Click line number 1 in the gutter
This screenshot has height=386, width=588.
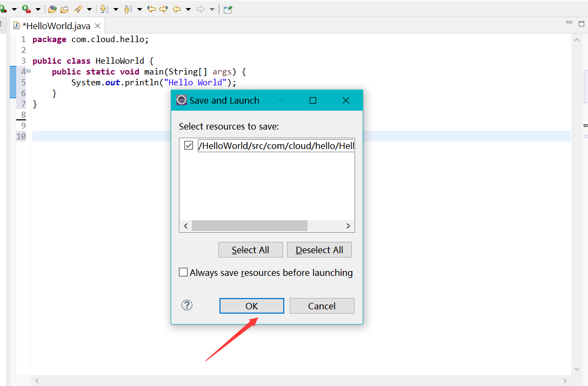click(x=23, y=39)
